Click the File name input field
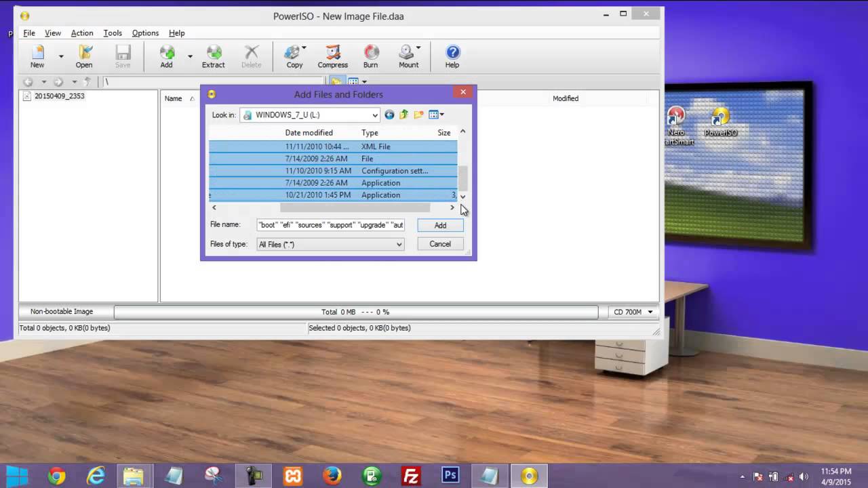The image size is (868, 488). (x=331, y=225)
